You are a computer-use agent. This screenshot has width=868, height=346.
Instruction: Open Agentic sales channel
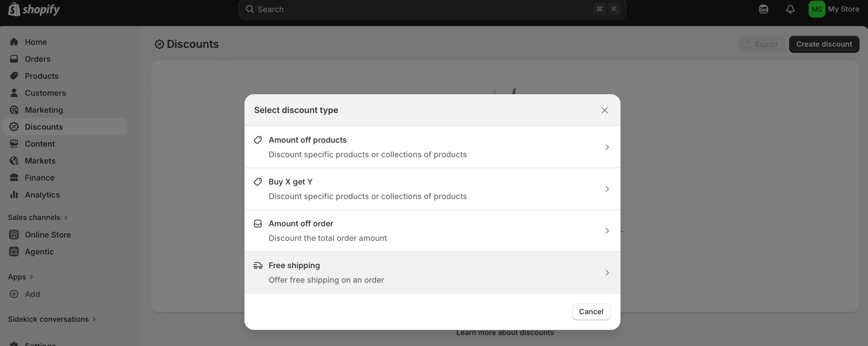click(x=65, y=251)
